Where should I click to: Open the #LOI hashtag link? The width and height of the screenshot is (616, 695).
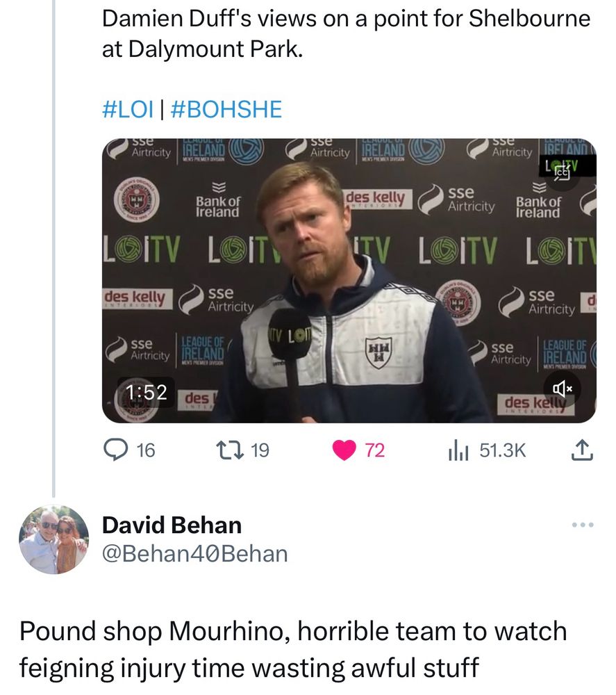pos(128,109)
